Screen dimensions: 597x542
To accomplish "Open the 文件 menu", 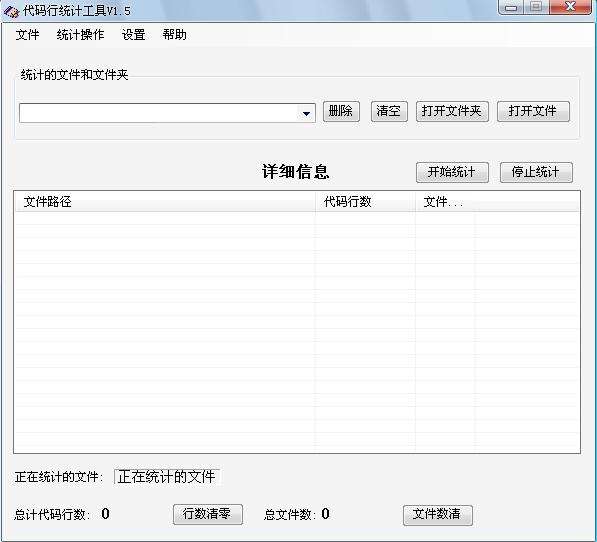I will tap(27, 35).
